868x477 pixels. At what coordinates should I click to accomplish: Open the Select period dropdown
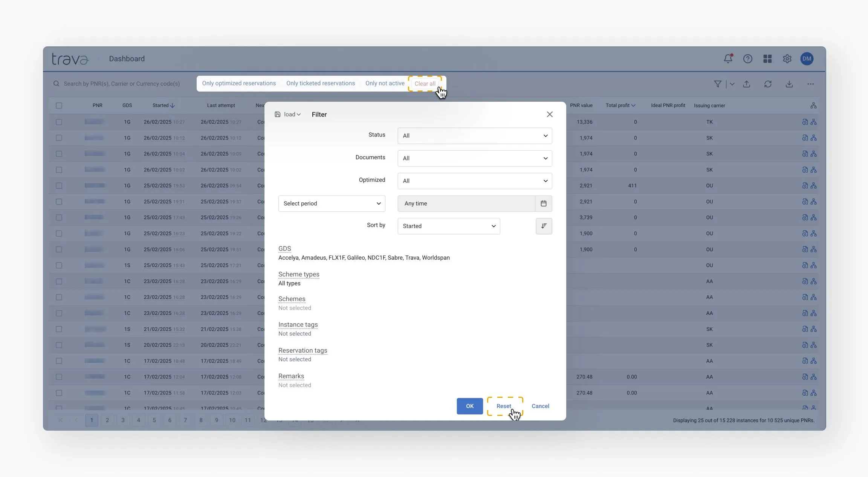(332, 203)
